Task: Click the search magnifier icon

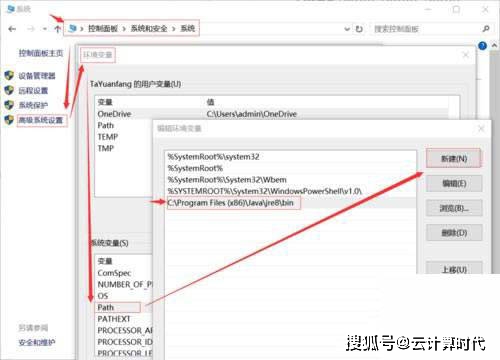Action: click(x=486, y=29)
